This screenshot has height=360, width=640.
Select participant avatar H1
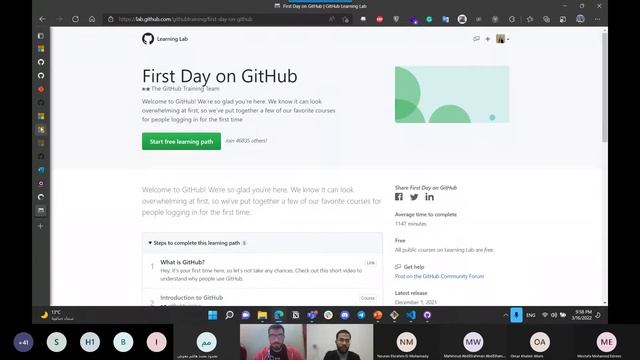pyautogui.click(x=90, y=342)
